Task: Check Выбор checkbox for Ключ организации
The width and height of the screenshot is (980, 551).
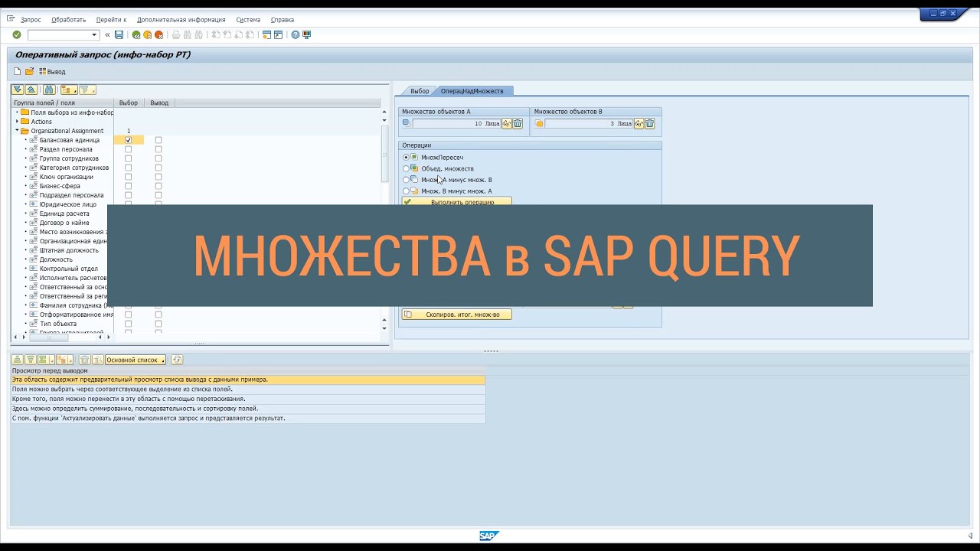Action: [x=128, y=177]
